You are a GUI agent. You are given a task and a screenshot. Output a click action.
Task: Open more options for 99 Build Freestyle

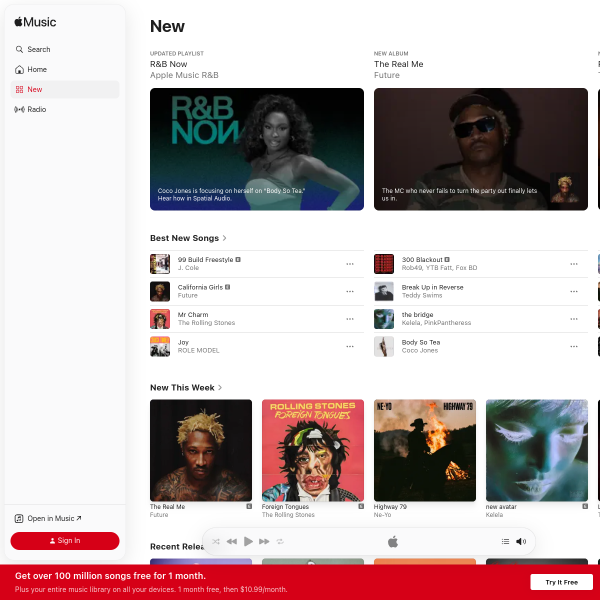pyautogui.click(x=350, y=264)
